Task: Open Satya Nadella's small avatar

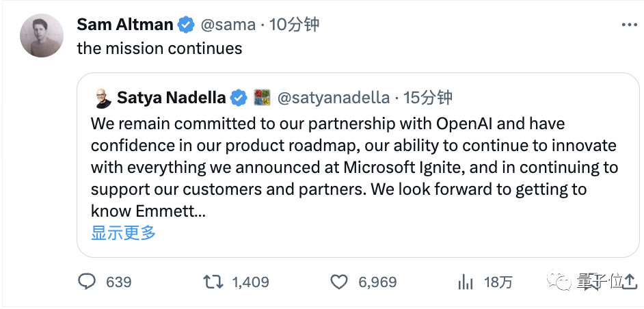Action: [x=103, y=98]
